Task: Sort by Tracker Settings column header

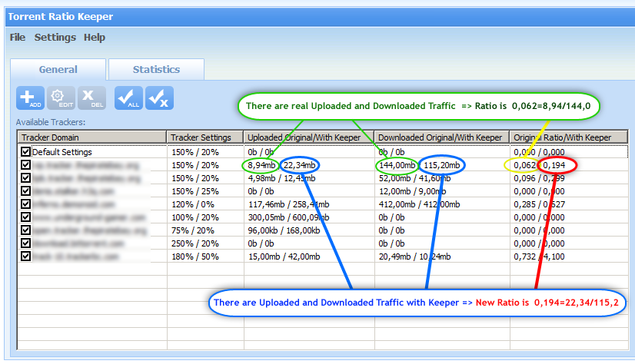Action: [205, 137]
